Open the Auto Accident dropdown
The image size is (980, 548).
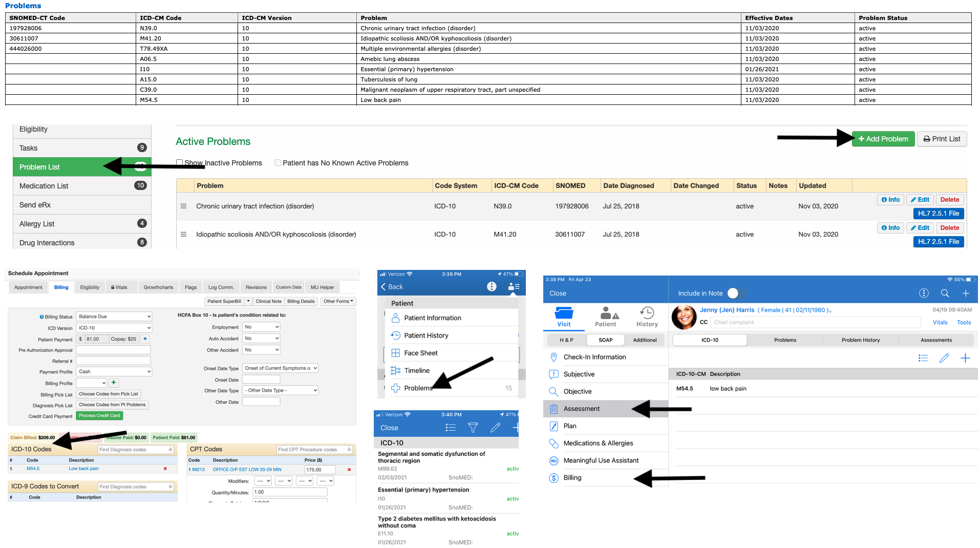coord(261,339)
